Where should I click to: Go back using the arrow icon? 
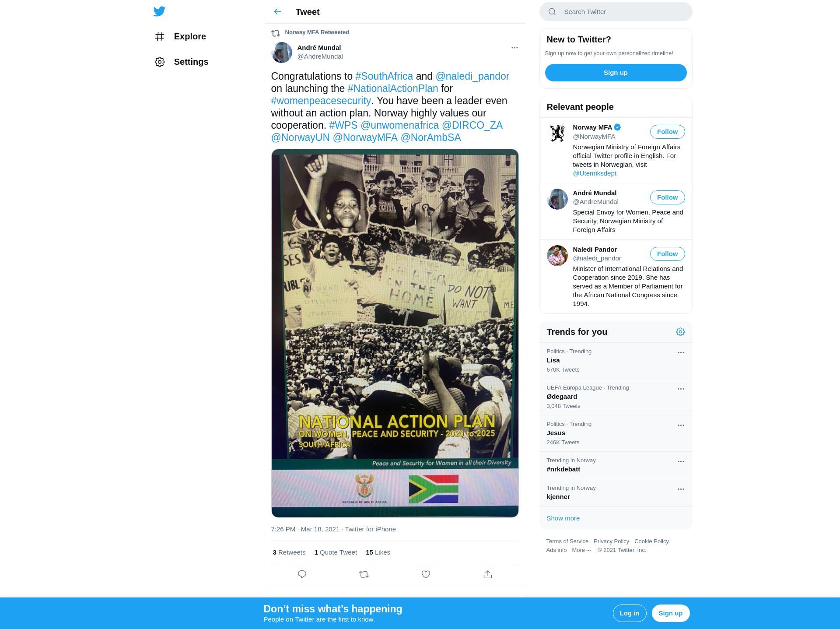(277, 12)
